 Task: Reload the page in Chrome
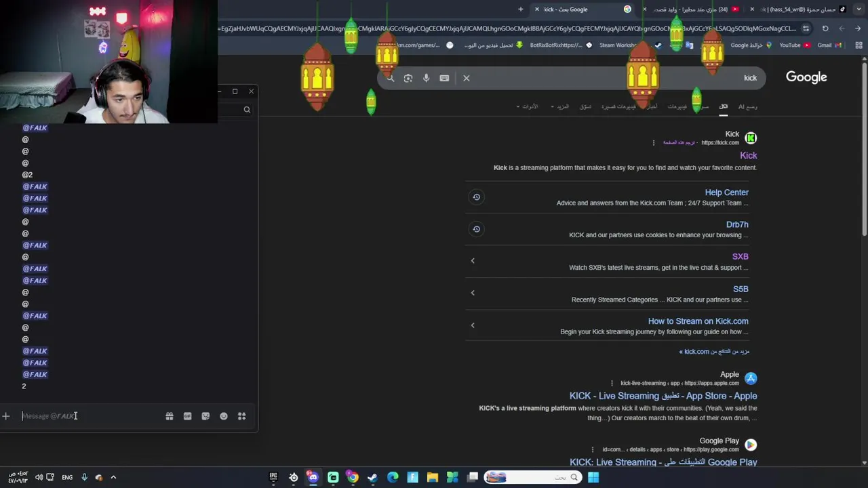pyautogui.click(x=825, y=28)
